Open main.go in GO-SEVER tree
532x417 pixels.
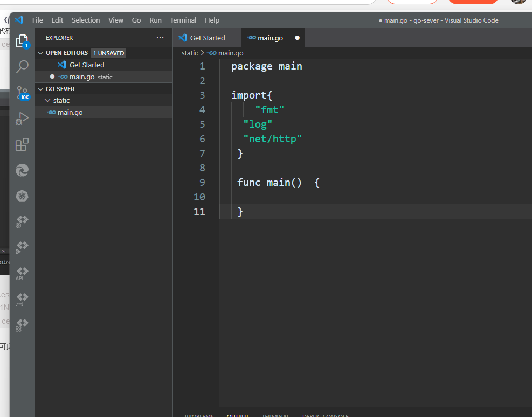pos(104,112)
